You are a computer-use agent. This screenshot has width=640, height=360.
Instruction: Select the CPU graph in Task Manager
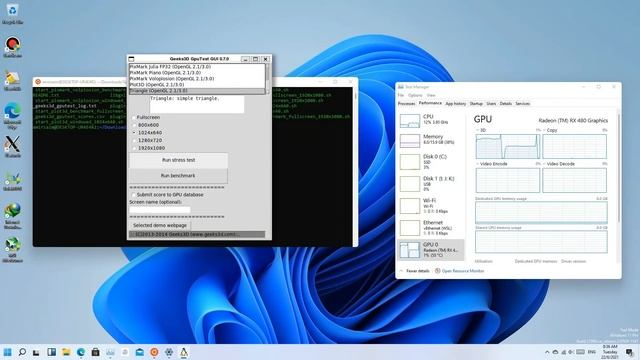pos(410,121)
